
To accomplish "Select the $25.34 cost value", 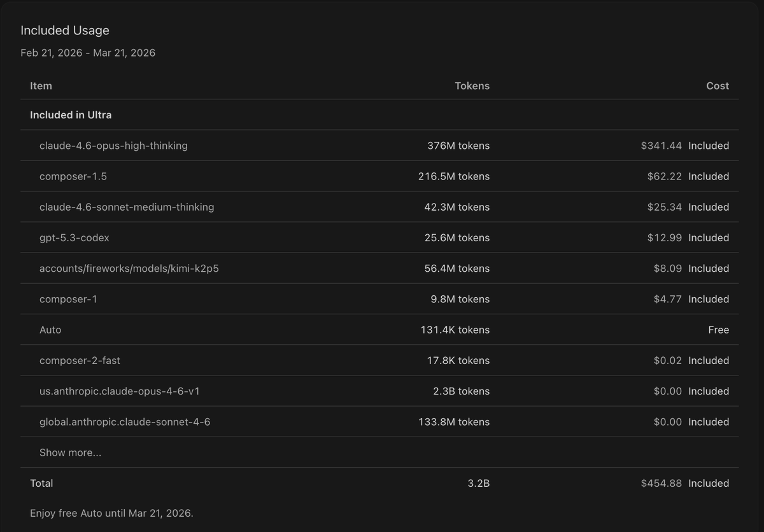I will pos(665,207).
